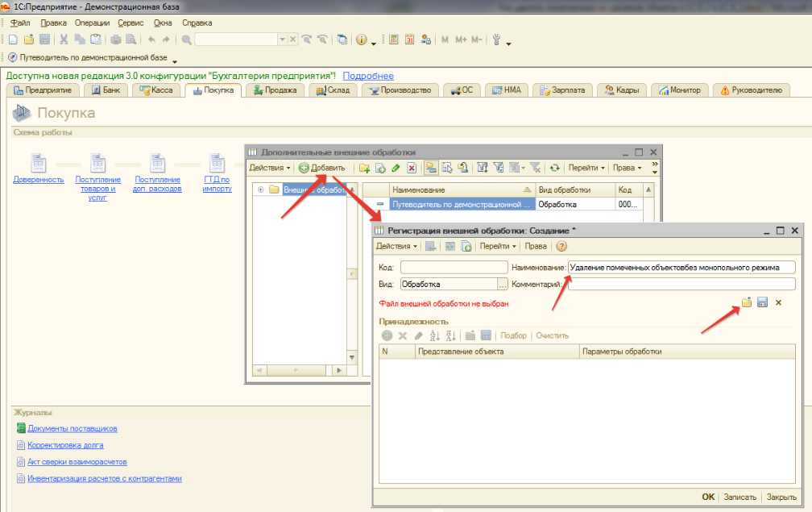The height and width of the screenshot is (512, 812).
Task: Click the refresh list icon
Action: [x=554, y=168]
